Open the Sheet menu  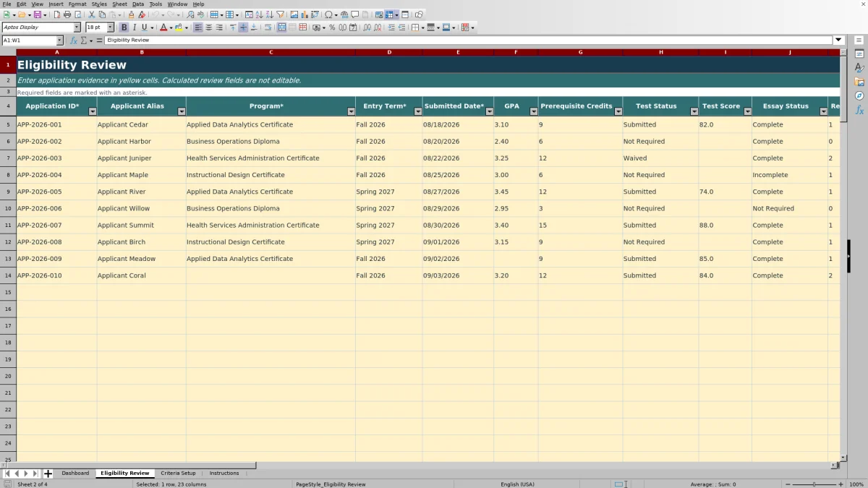[119, 4]
